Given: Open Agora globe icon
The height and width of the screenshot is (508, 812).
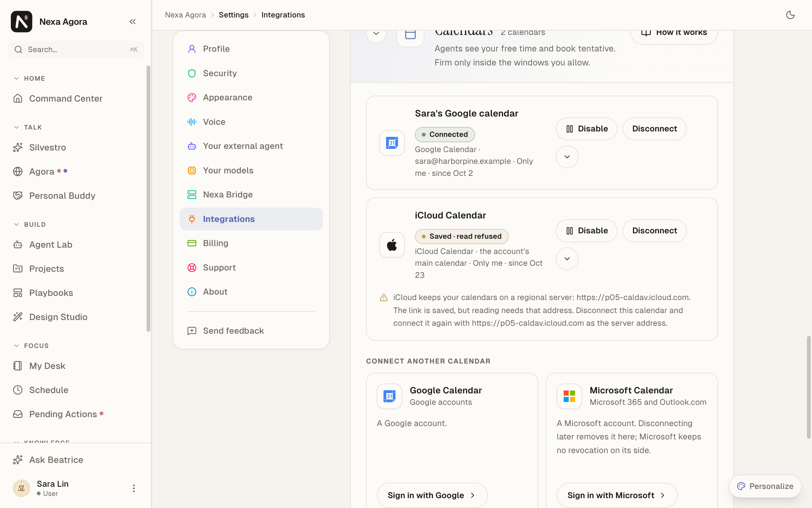Looking at the screenshot, I should pos(18,171).
